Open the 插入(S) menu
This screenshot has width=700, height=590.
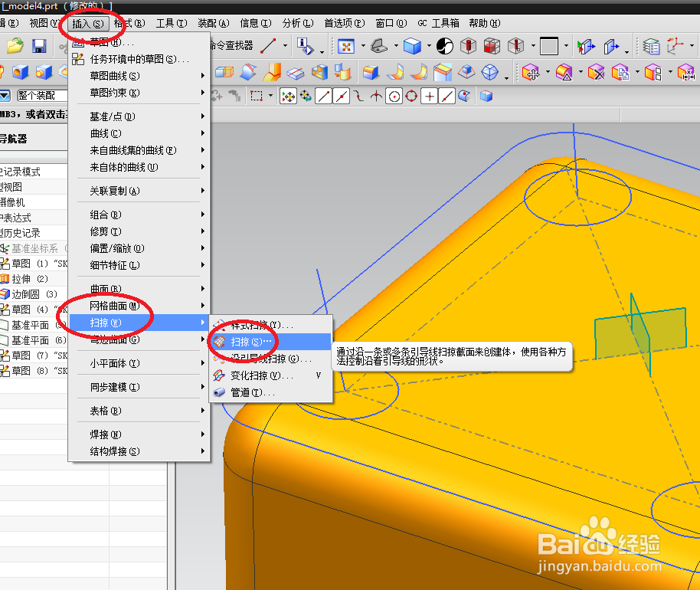pos(88,24)
